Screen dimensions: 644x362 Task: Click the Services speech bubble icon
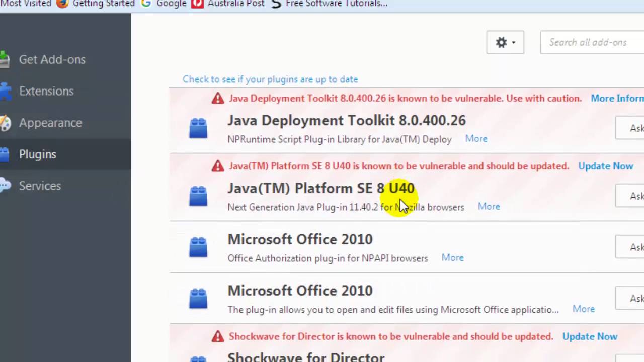click(4, 186)
